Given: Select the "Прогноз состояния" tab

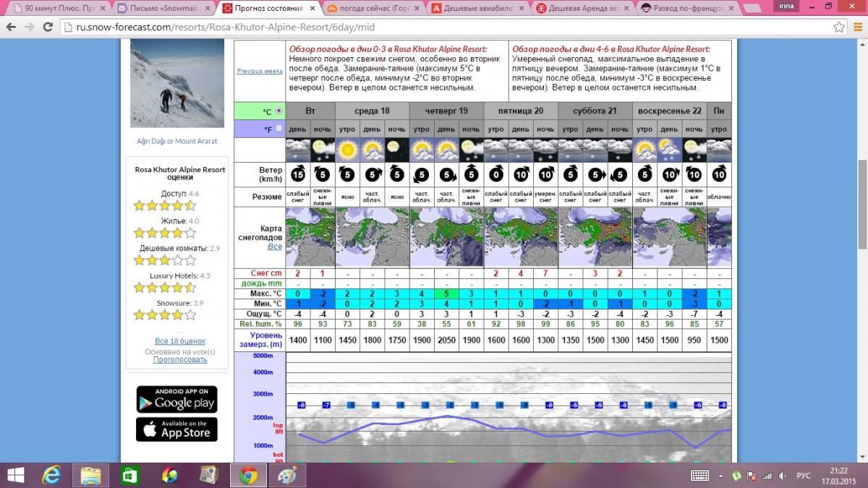Looking at the screenshot, I should [269, 9].
